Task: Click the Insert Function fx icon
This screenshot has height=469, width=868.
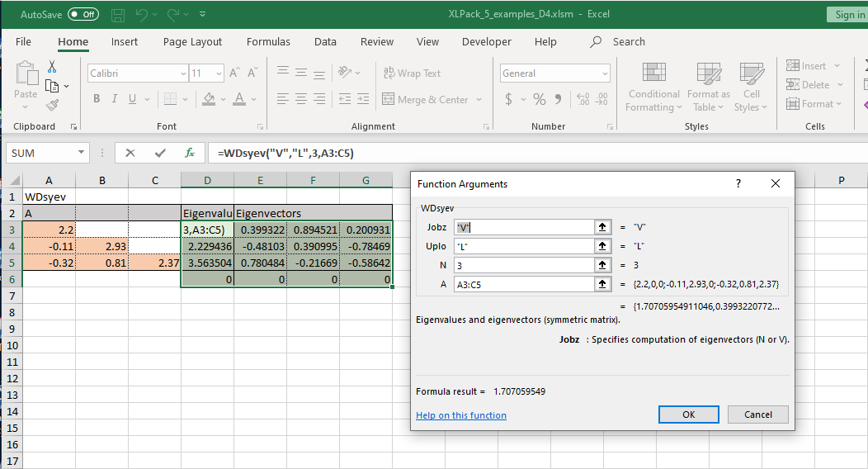Action: 189,153
